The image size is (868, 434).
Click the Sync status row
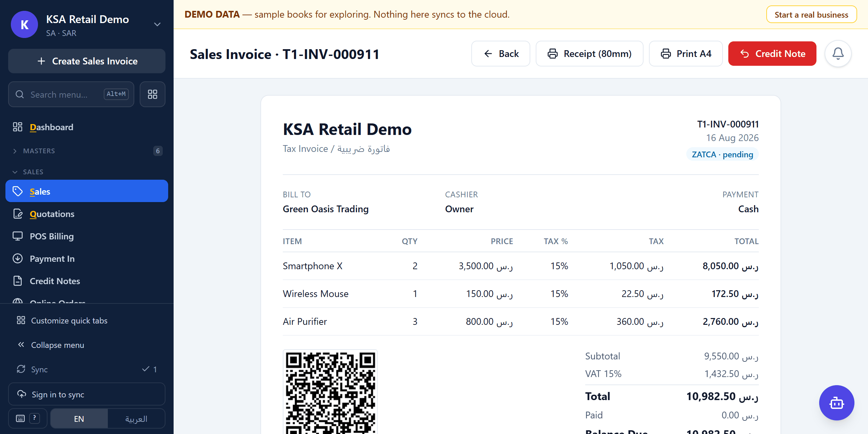point(87,369)
